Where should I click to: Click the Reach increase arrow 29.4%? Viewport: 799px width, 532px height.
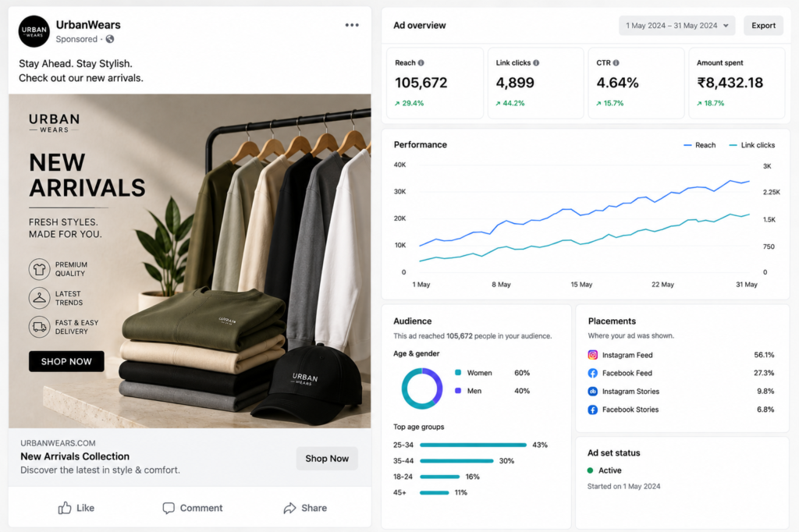click(397, 104)
